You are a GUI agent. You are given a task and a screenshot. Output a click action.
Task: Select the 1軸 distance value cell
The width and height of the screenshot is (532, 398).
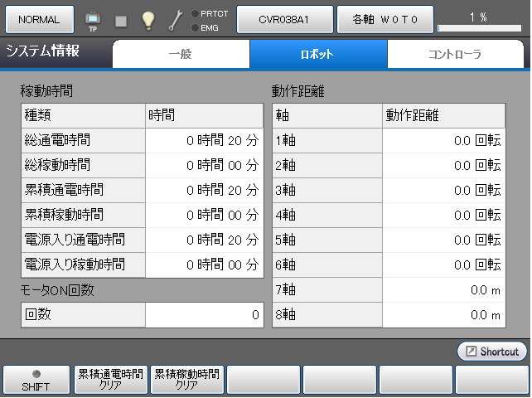click(x=443, y=141)
